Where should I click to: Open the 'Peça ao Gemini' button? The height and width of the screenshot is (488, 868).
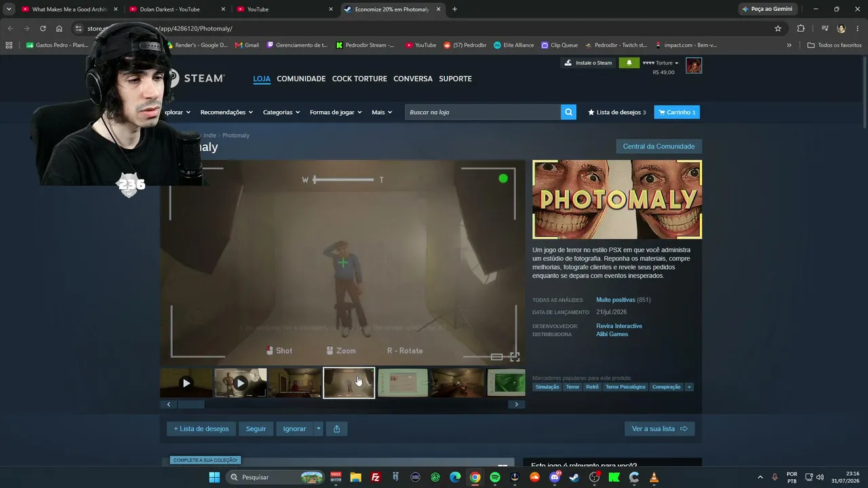coord(768,9)
